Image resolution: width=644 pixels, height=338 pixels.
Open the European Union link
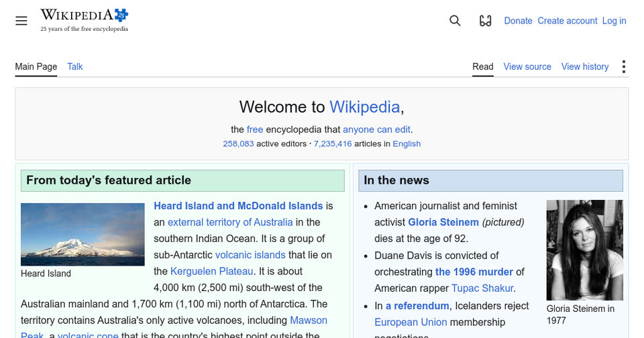click(x=411, y=323)
